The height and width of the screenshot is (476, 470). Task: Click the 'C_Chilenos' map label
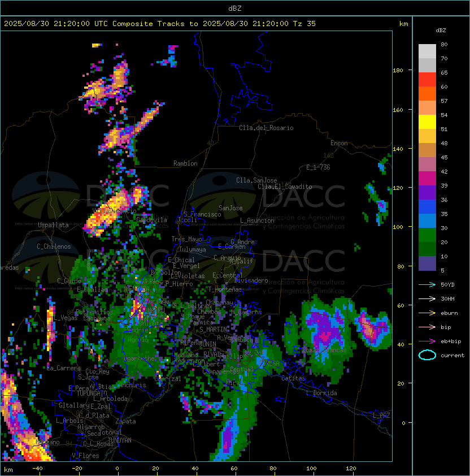click(54, 246)
